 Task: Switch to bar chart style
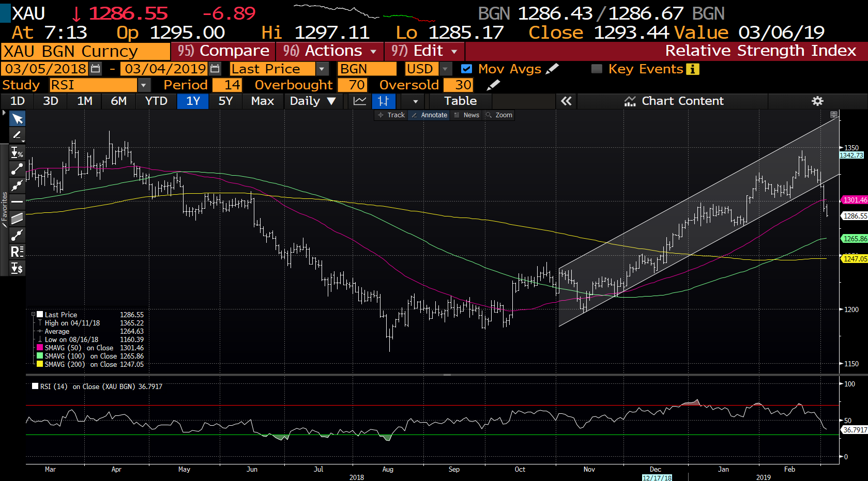(384, 101)
